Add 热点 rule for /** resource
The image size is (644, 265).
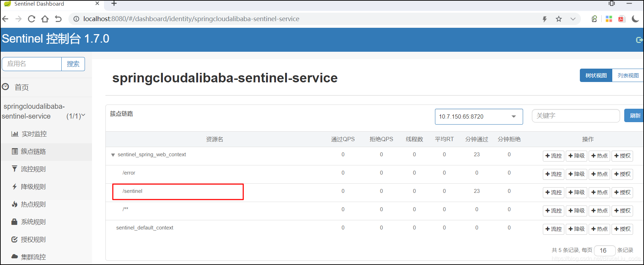coord(599,211)
